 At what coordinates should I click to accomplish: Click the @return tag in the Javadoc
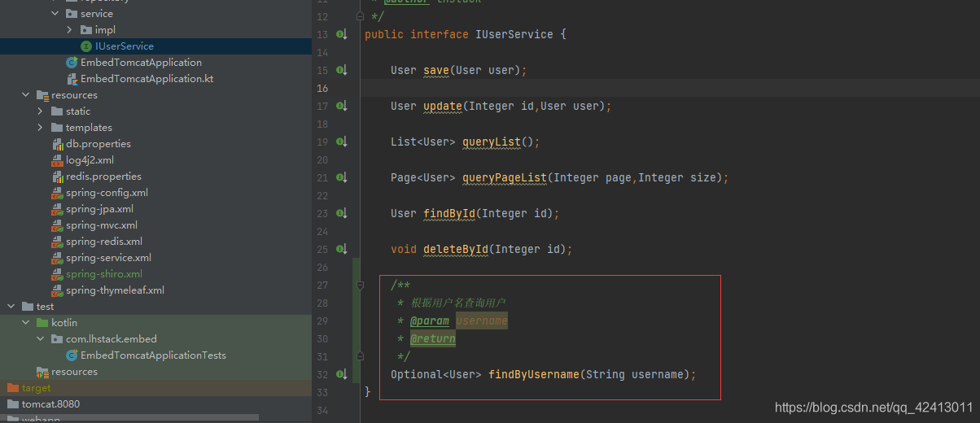432,338
